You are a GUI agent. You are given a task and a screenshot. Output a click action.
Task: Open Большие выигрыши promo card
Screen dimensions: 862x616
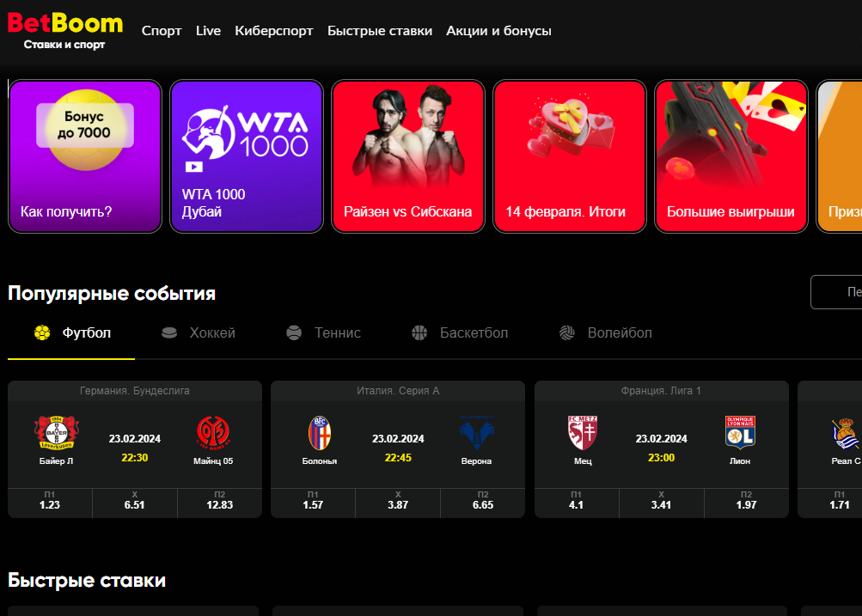tap(731, 156)
